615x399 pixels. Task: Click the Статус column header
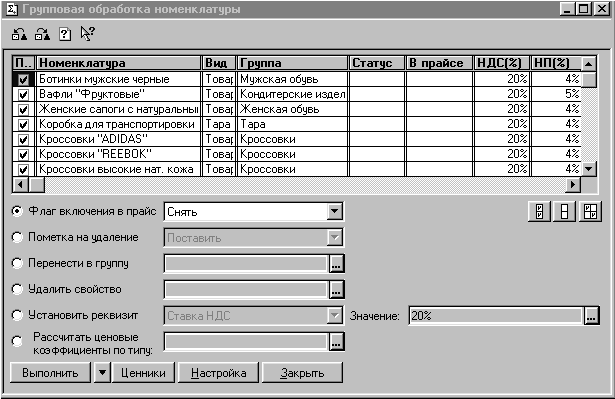(x=377, y=63)
